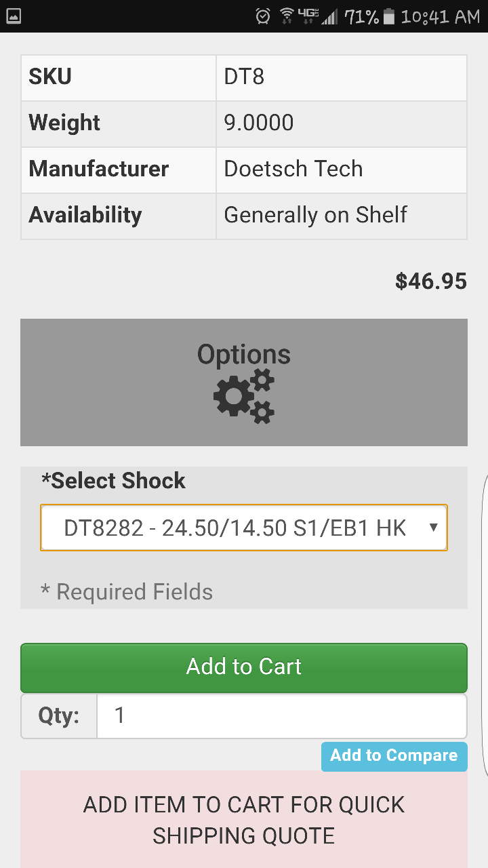The width and height of the screenshot is (488, 868).
Task: Tap the image notification icon in status bar
Action: tap(13, 16)
